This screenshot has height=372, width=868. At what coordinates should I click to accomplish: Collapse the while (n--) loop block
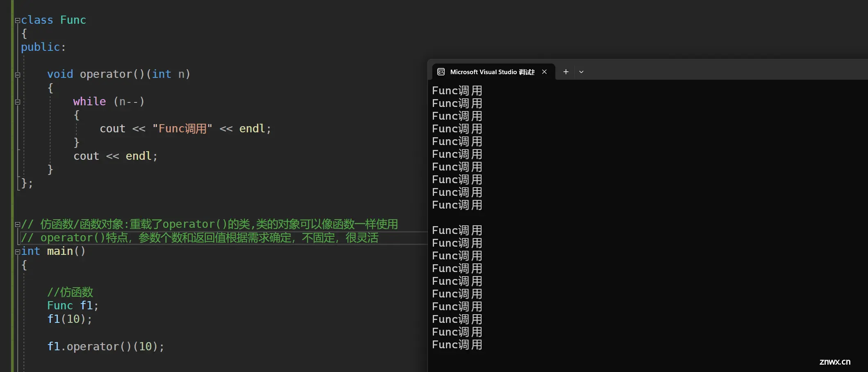point(17,102)
